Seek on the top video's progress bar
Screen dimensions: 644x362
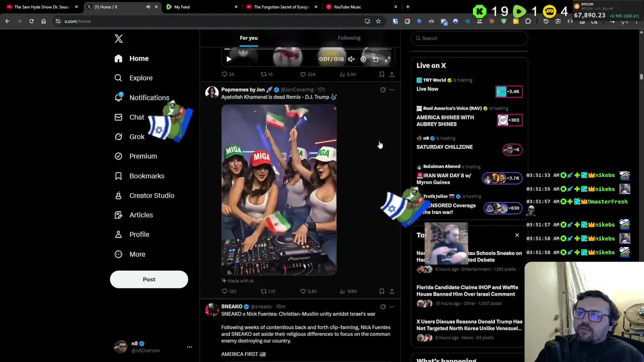[308, 49]
